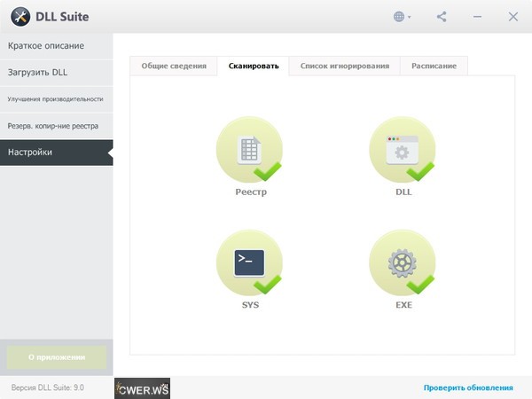Switch to the Общие сведения tab

click(174, 66)
